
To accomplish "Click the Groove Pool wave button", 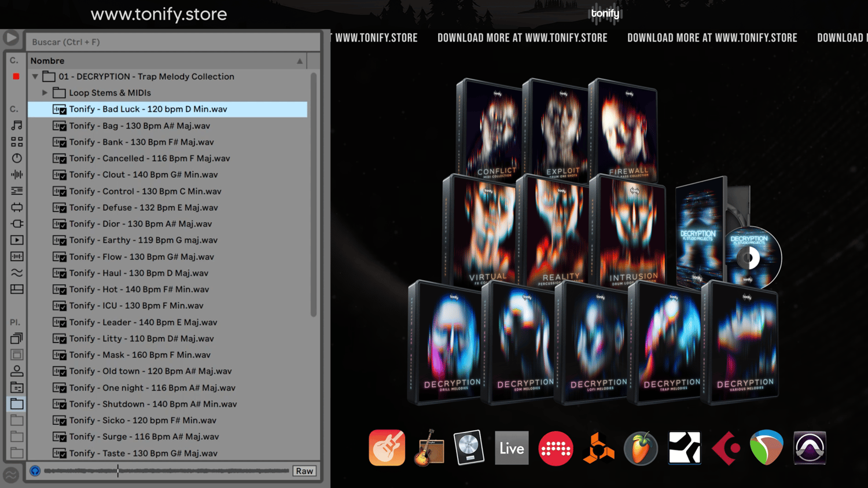I will pyautogui.click(x=11, y=475).
